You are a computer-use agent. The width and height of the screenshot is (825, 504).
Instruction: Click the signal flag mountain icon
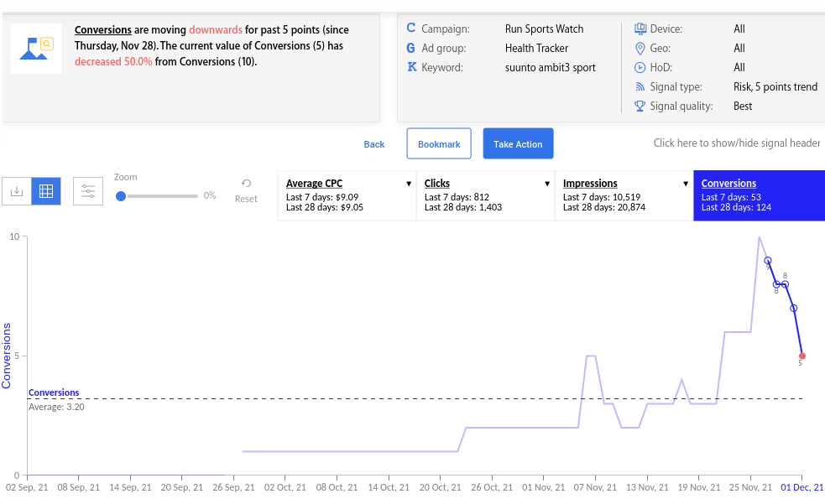point(37,49)
